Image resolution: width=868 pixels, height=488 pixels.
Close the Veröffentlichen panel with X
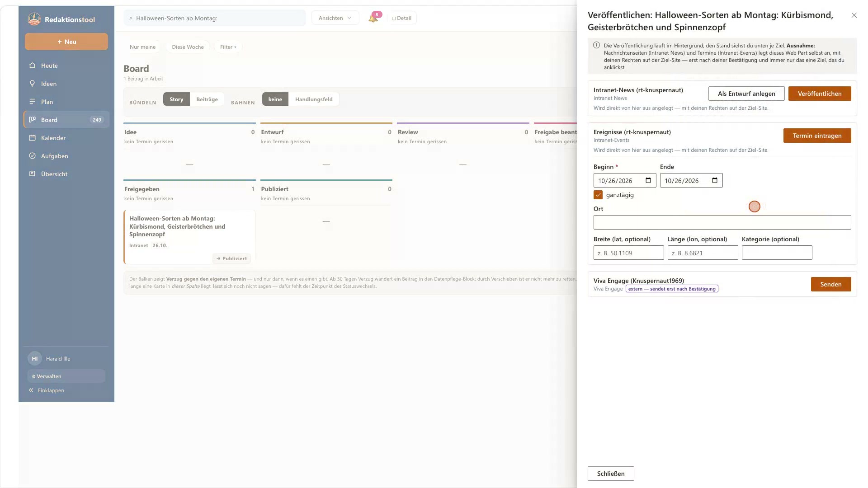coord(854,15)
